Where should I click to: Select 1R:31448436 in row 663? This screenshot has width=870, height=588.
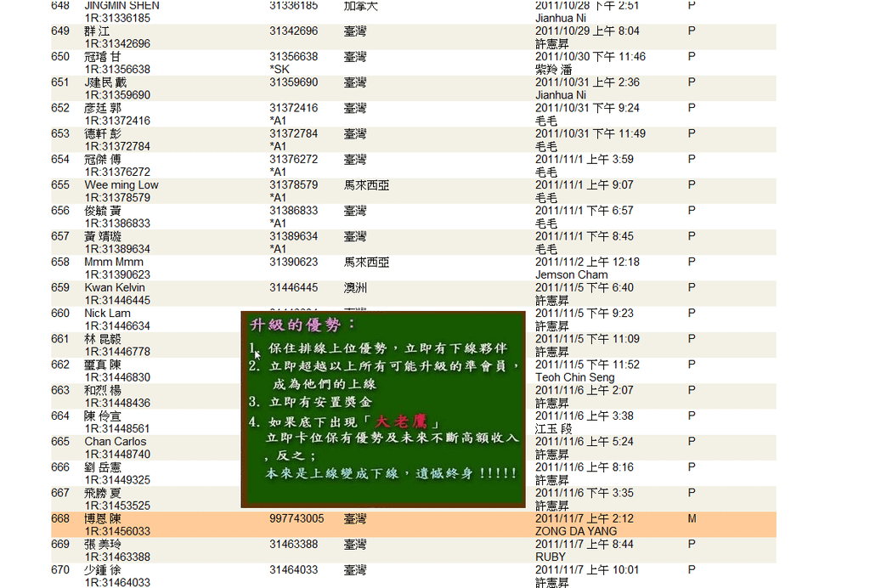(x=117, y=403)
